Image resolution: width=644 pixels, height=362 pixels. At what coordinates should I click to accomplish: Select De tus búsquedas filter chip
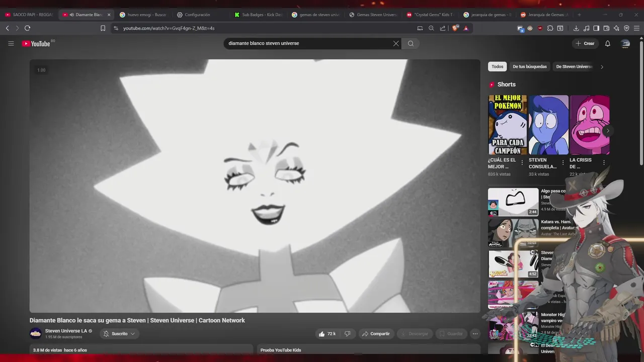pyautogui.click(x=529, y=66)
